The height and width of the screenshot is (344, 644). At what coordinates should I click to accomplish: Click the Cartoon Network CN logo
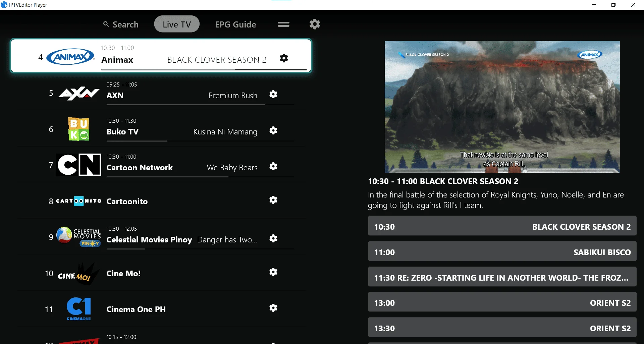tap(79, 165)
